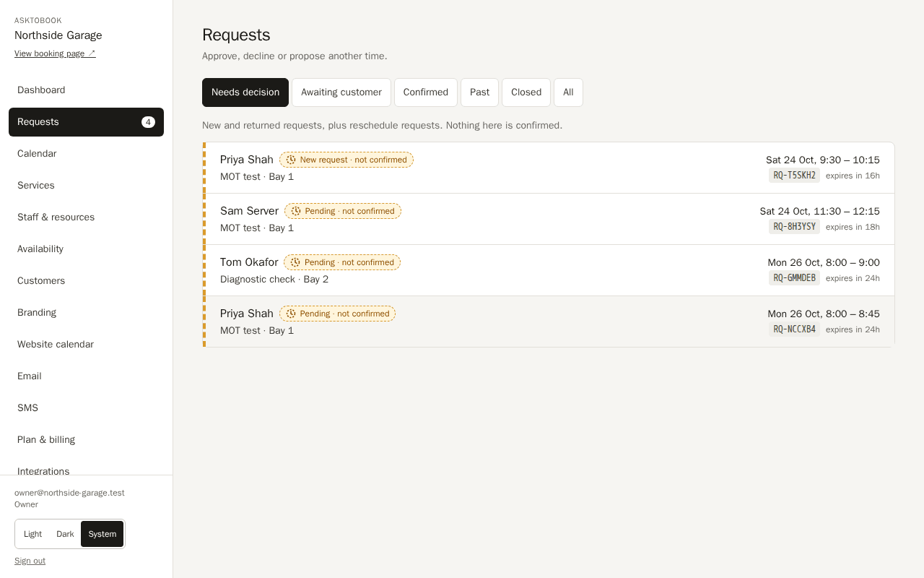The width and height of the screenshot is (924, 578).
Task: Click the clock icon in Priya Shah's New request badge
Action: coord(291,160)
